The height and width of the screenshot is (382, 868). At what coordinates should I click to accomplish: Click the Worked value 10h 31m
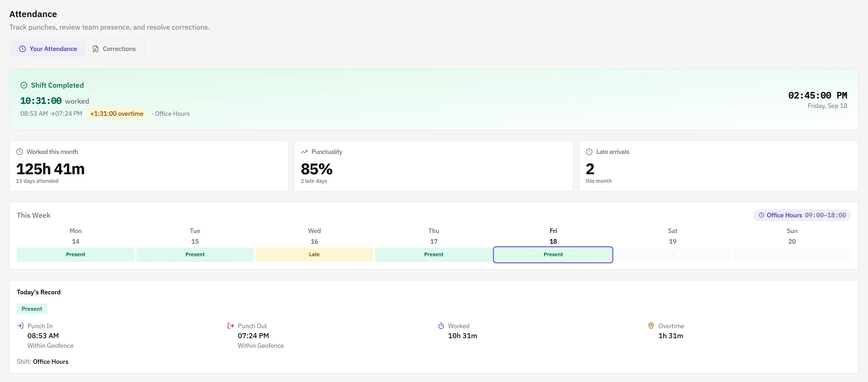(463, 336)
